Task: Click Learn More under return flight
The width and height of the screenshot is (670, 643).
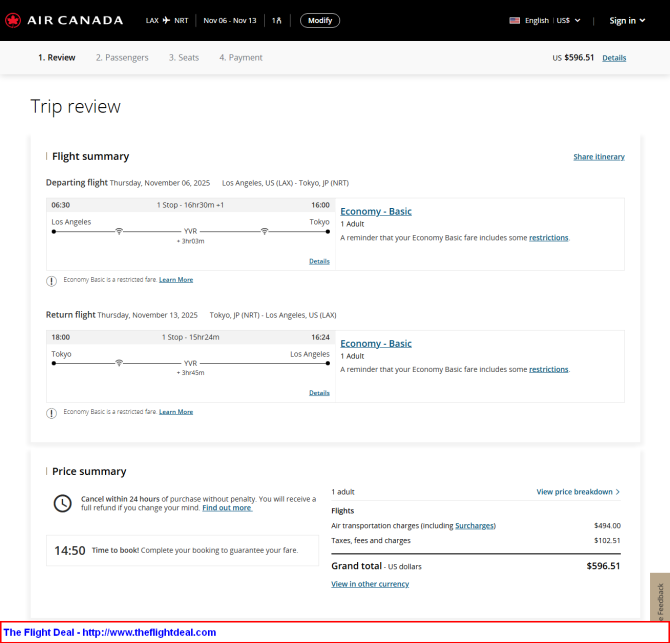Action: click(x=176, y=411)
